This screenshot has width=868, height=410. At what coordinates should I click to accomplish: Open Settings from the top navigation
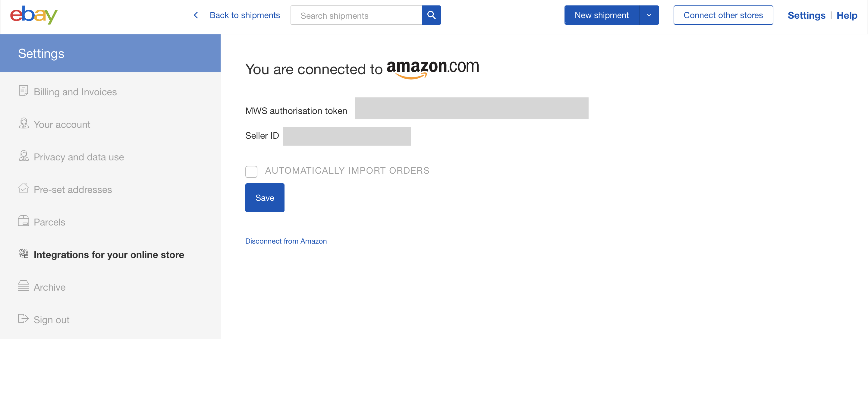click(x=806, y=15)
